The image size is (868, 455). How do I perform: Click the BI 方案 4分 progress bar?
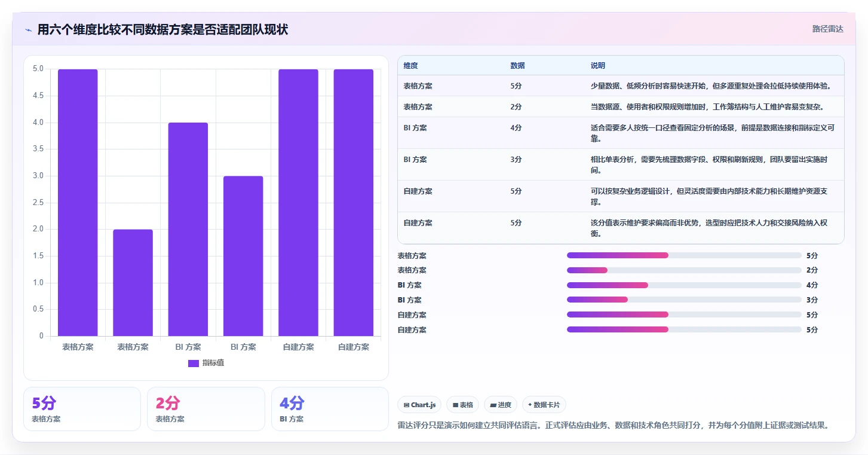tap(684, 285)
